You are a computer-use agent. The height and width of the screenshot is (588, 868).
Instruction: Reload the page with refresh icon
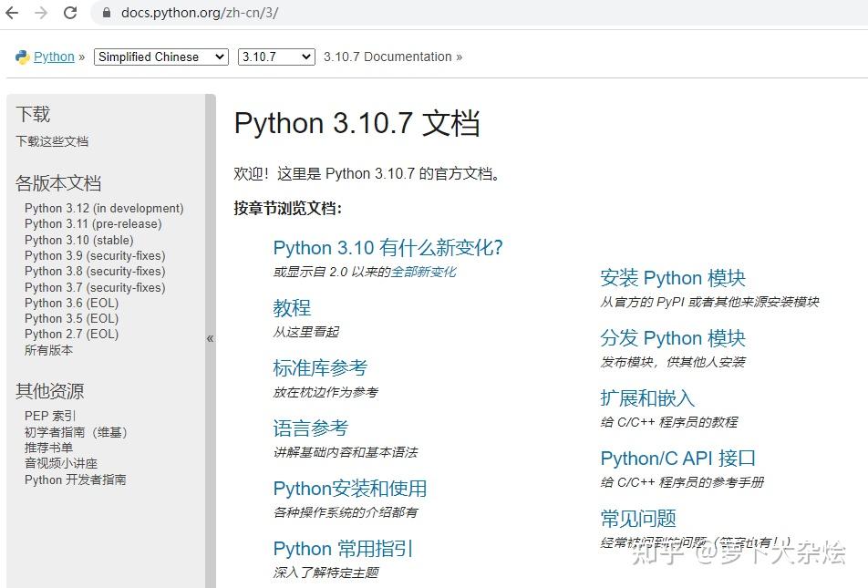[x=70, y=13]
